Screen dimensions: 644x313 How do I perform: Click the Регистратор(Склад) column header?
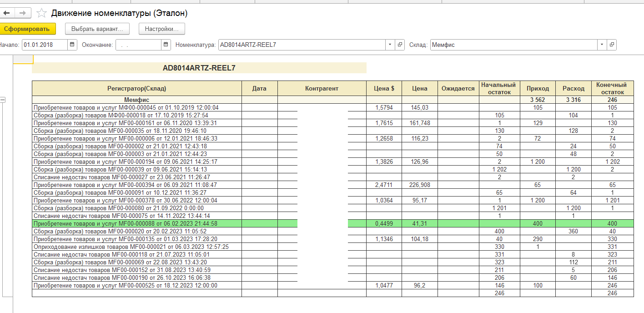click(136, 88)
